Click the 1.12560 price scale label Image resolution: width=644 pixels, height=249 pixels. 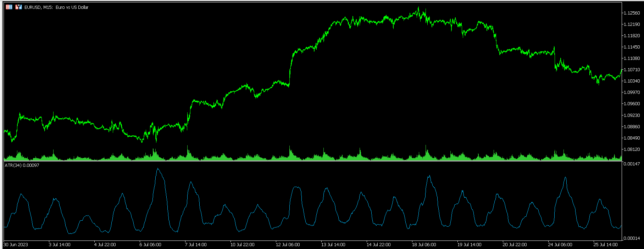[632, 13]
